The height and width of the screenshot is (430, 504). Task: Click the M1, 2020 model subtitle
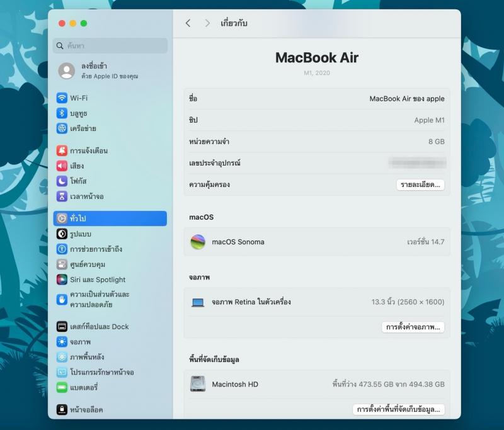317,73
